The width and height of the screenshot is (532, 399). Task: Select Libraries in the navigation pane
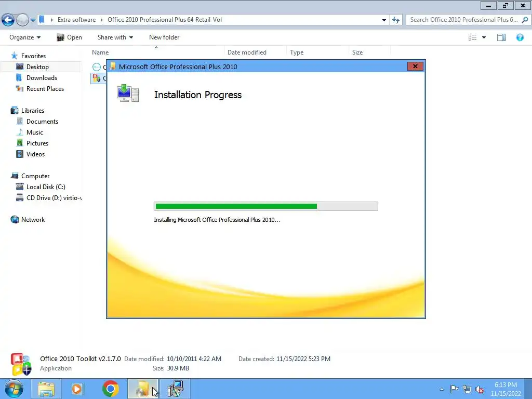coord(33,111)
